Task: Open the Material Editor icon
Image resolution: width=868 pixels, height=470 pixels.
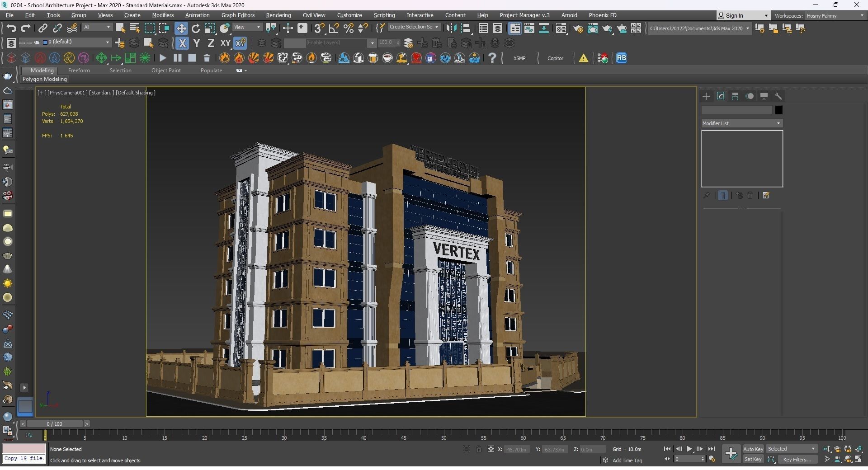Action: point(561,28)
